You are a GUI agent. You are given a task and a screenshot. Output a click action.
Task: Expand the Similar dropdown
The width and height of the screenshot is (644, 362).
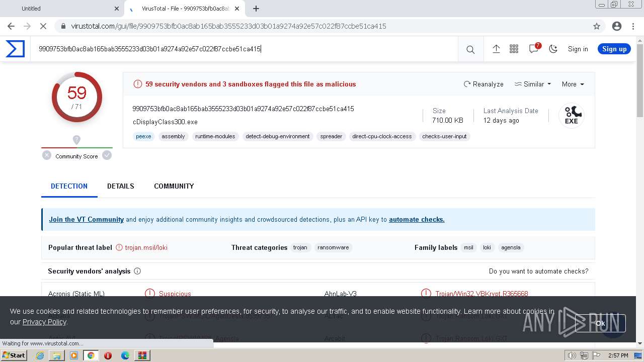[x=533, y=84]
